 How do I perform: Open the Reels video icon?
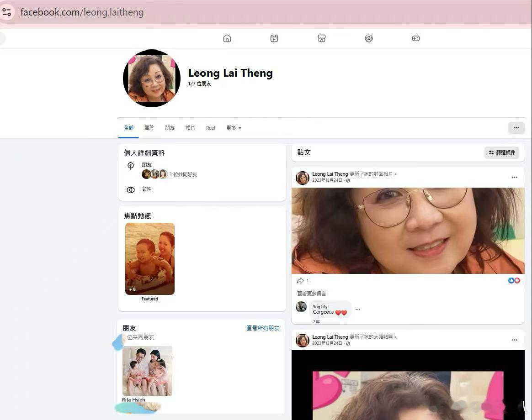point(274,38)
